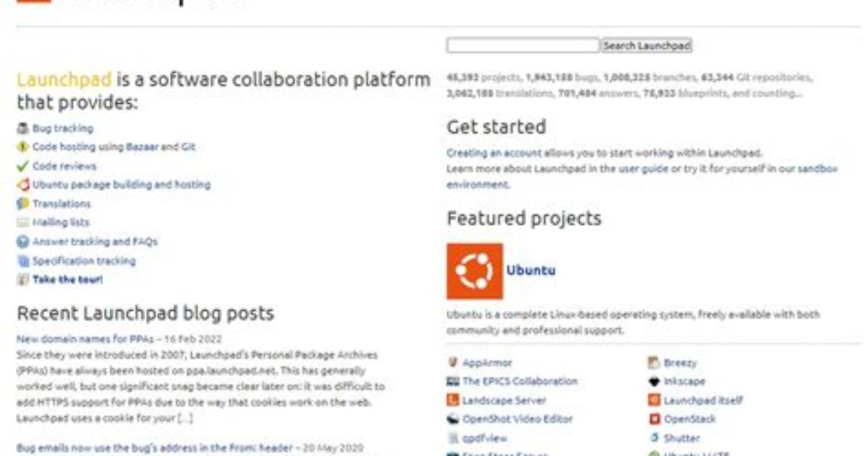Open The EPICS Collaboration project link
The image size is (868, 456).
[x=520, y=381]
